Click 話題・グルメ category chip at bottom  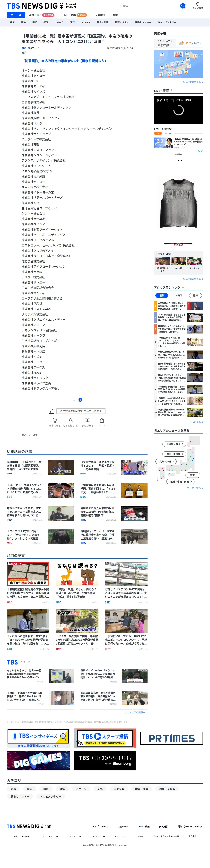click(167, 789)
